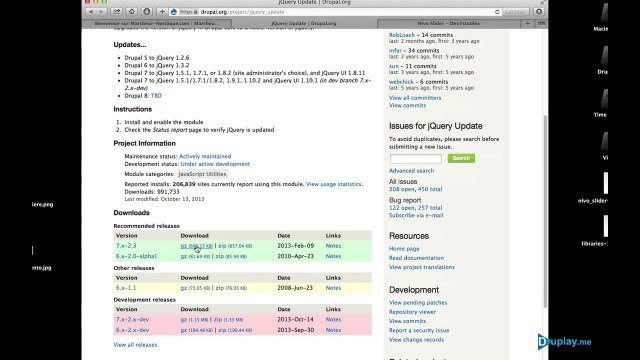
Task: Open the TBD link for Drupal 8
Action: [x=156, y=96]
